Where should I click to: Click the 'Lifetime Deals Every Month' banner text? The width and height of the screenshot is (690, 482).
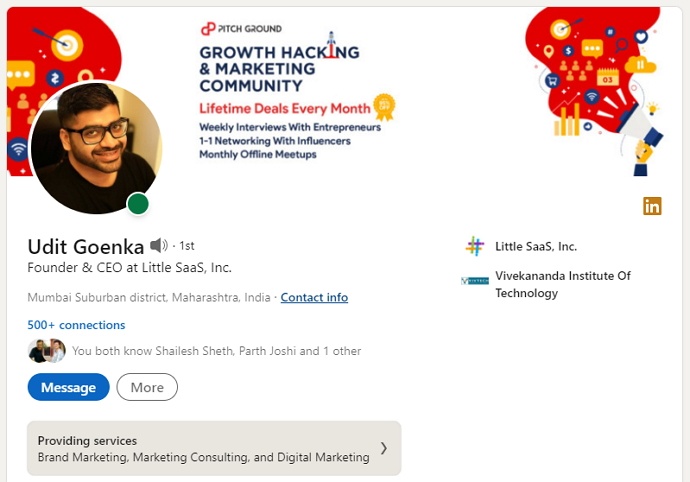(285, 108)
